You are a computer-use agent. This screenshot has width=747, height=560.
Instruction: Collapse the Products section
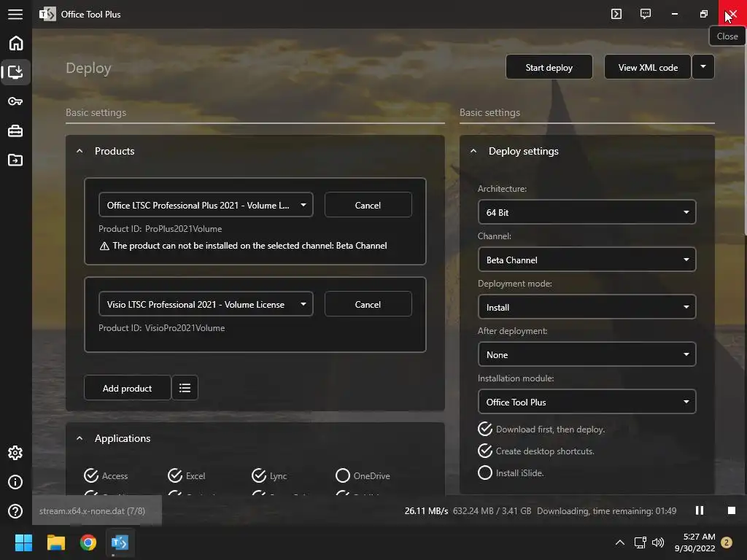pos(80,151)
